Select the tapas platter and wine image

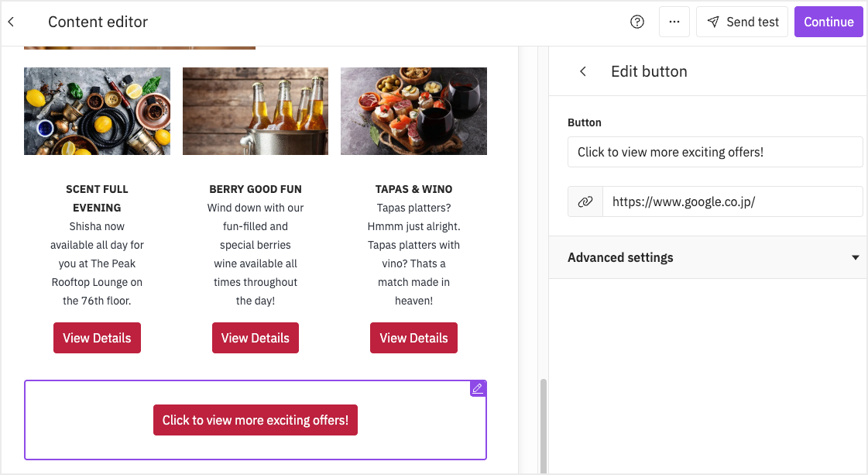[x=413, y=112]
